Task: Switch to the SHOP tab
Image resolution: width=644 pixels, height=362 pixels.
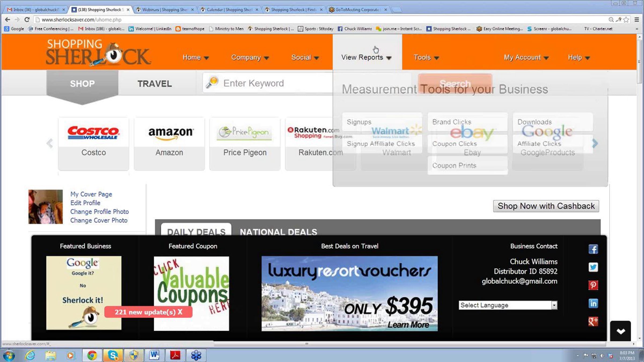Action: [82, 84]
